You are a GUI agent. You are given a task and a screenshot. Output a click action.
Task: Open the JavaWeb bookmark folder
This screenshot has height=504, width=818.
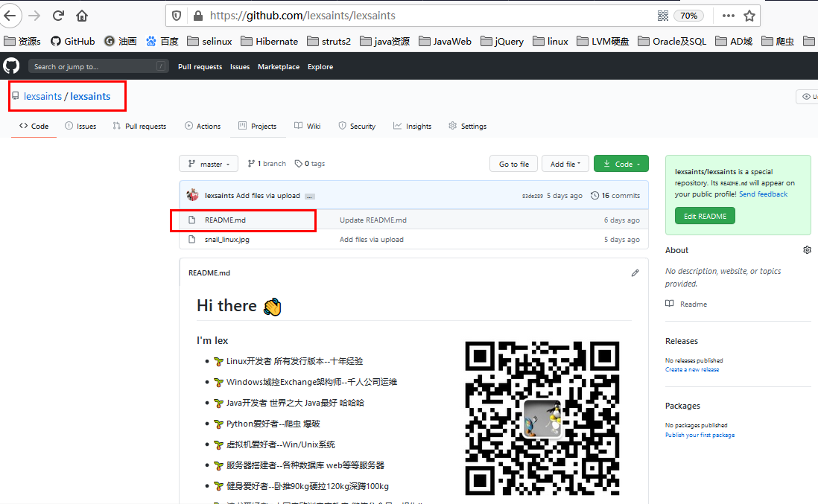click(445, 41)
